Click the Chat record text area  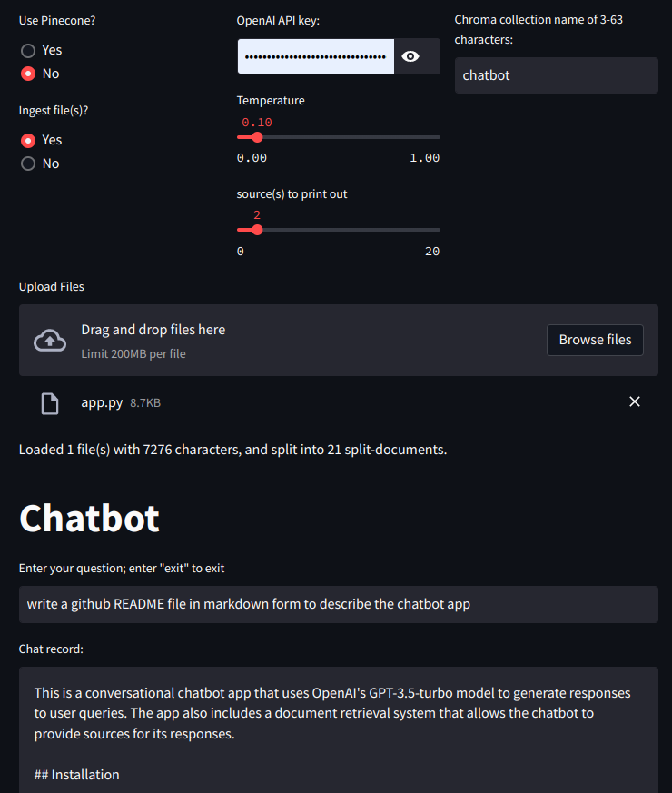coord(339,729)
